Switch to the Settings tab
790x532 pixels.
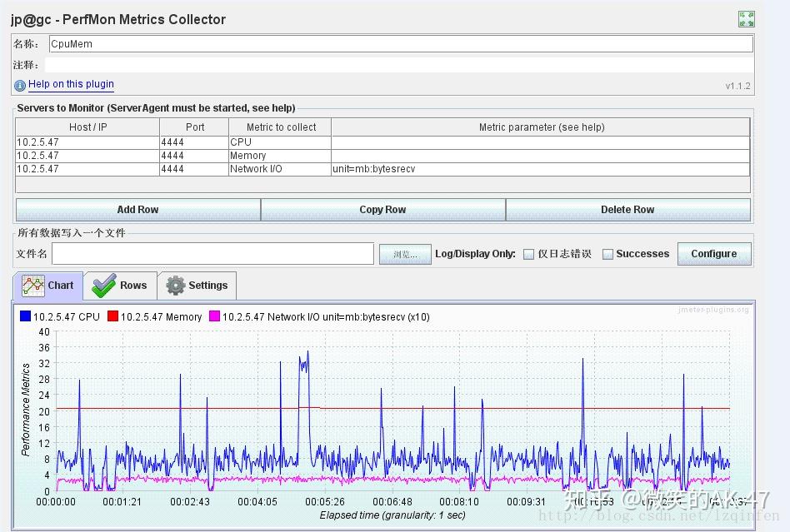tap(197, 286)
